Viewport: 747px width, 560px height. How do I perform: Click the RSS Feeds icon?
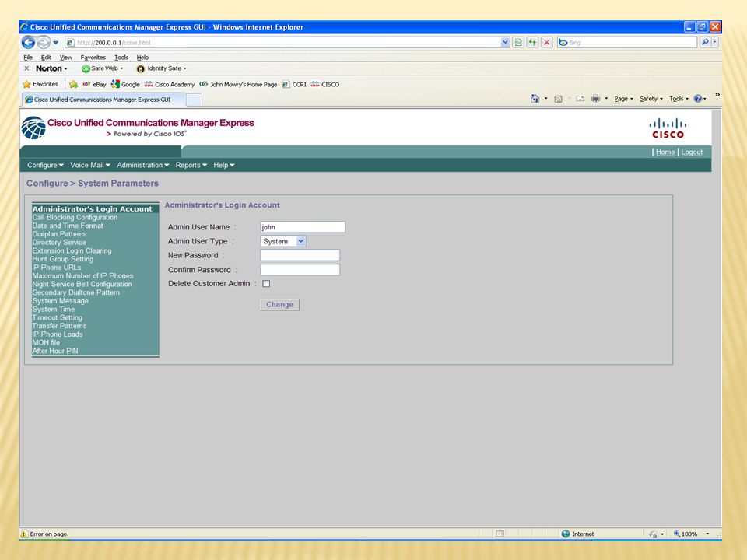point(559,99)
